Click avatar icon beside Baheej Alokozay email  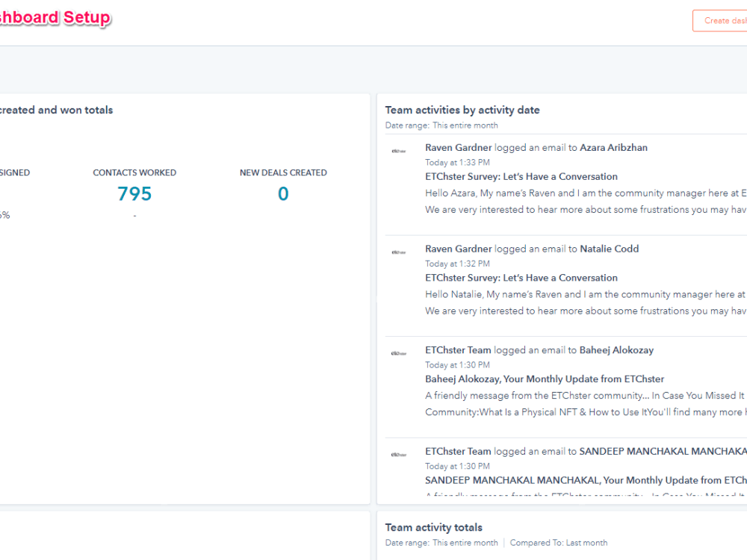(x=399, y=353)
